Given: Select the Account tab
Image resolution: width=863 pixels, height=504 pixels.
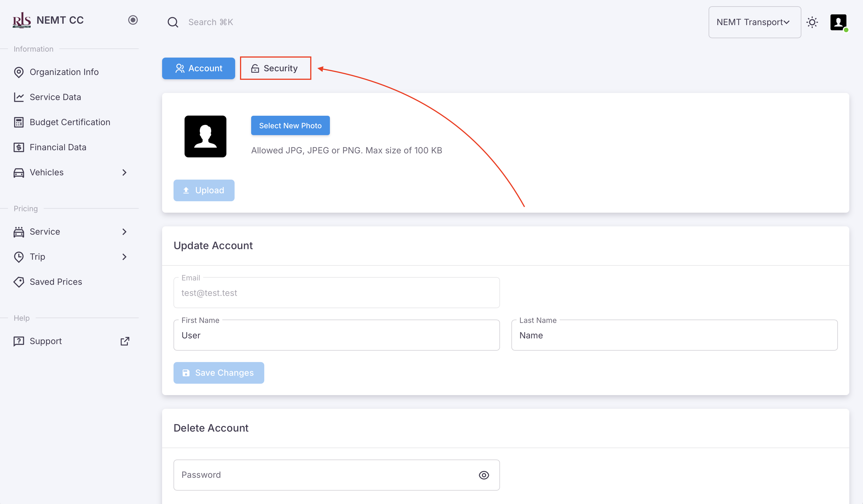Looking at the screenshot, I should click(198, 68).
